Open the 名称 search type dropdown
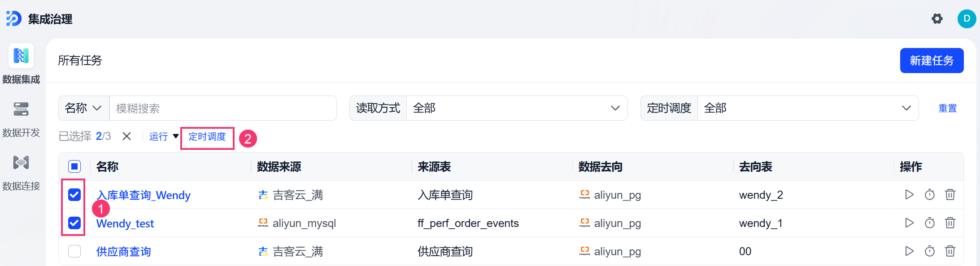Image resolution: width=980 pixels, height=266 pixels. [x=84, y=108]
